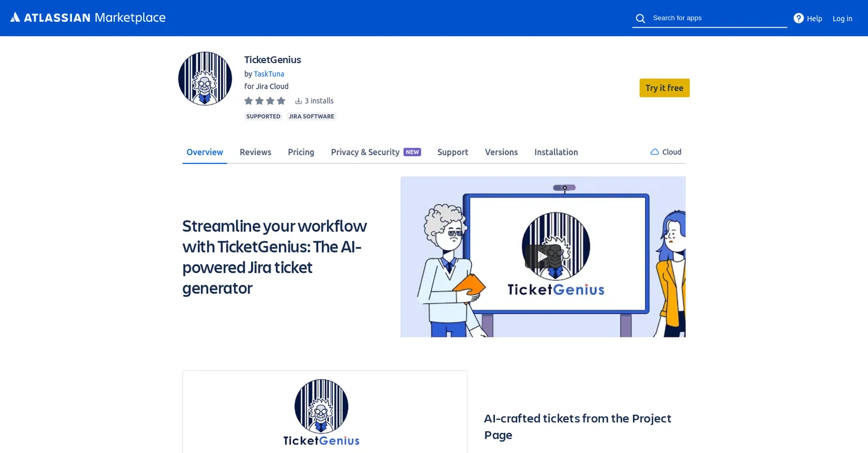Click the Try it free button

665,88
